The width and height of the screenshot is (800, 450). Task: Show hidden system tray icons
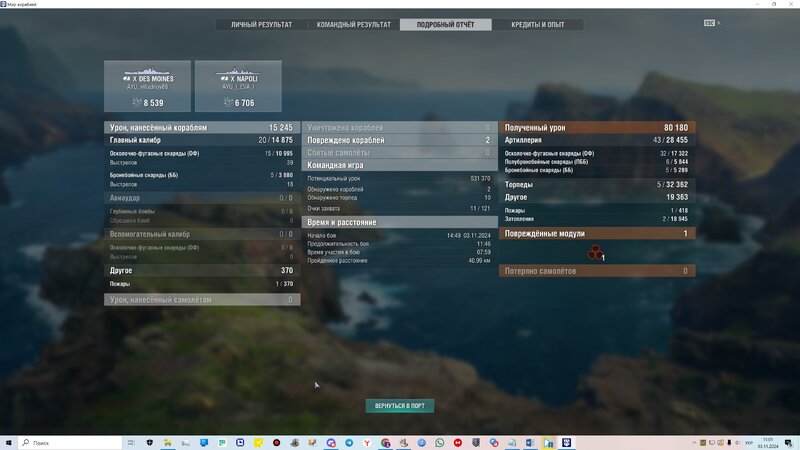click(694, 443)
